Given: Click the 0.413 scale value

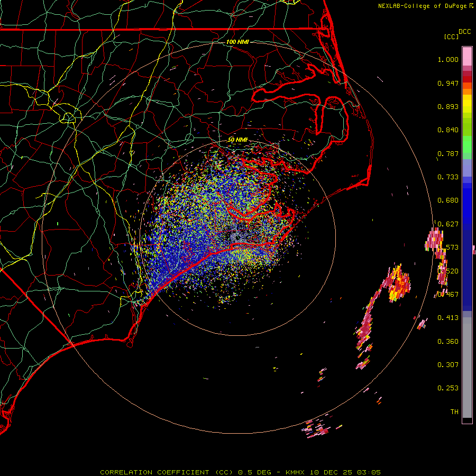Looking at the screenshot, I should pyautogui.click(x=448, y=318).
